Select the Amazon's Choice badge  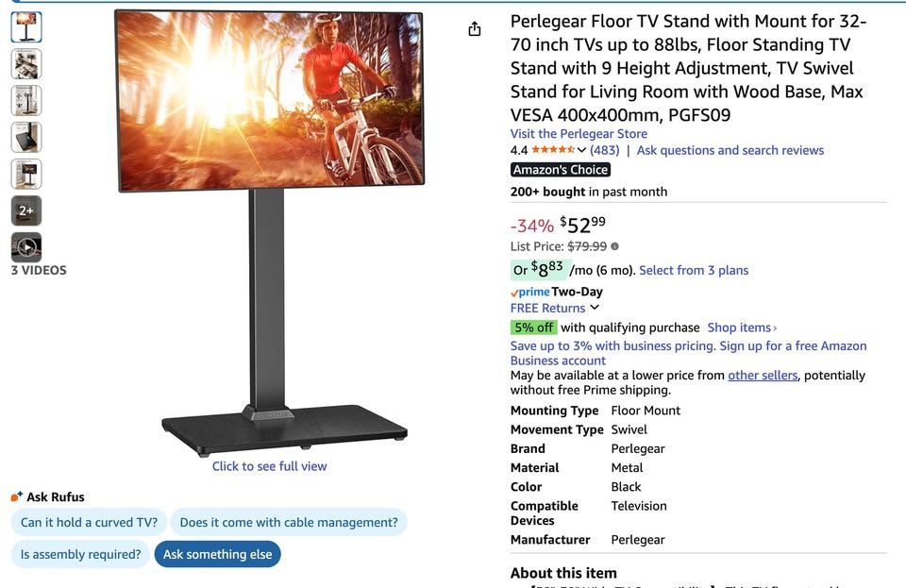tap(561, 170)
